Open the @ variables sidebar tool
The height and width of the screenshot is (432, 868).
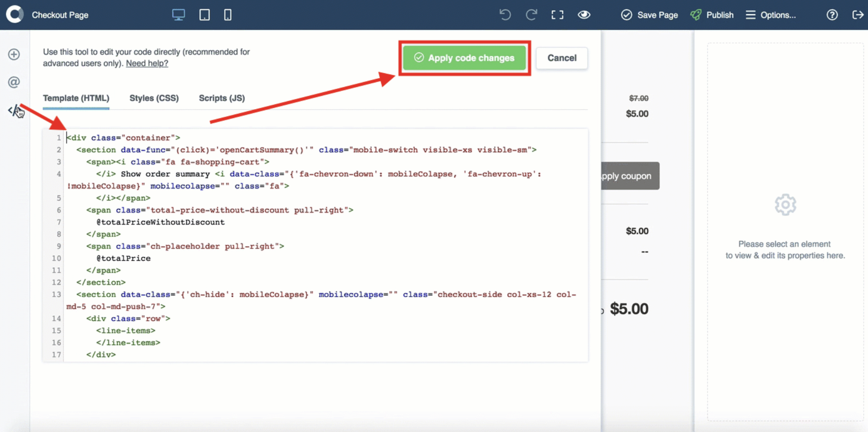coord(14,82)
